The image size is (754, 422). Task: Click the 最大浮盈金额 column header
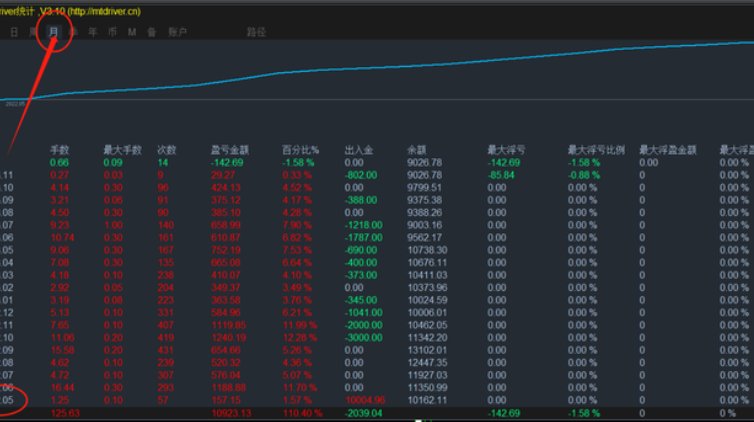pos(667,150)
